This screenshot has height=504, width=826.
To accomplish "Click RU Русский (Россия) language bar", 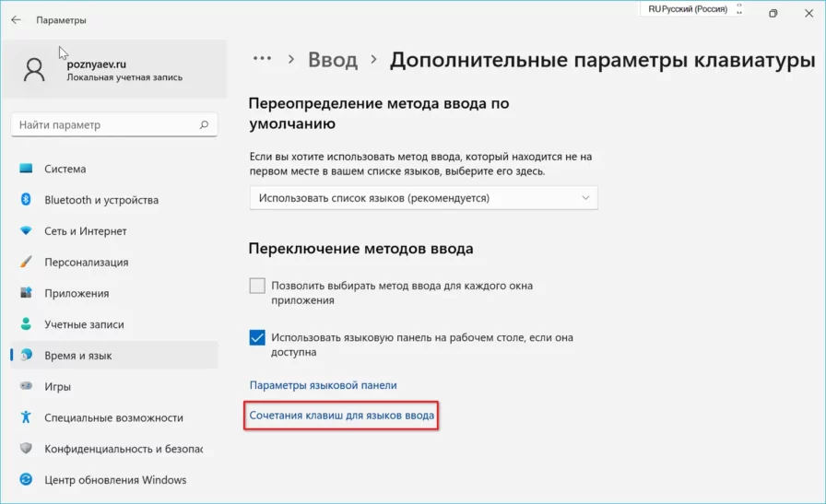I will point(688,9).
